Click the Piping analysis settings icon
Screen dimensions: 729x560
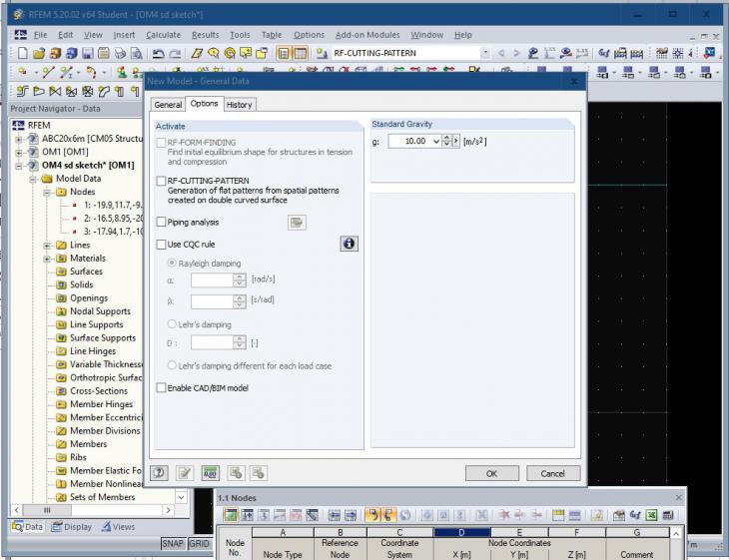(297, 223)
